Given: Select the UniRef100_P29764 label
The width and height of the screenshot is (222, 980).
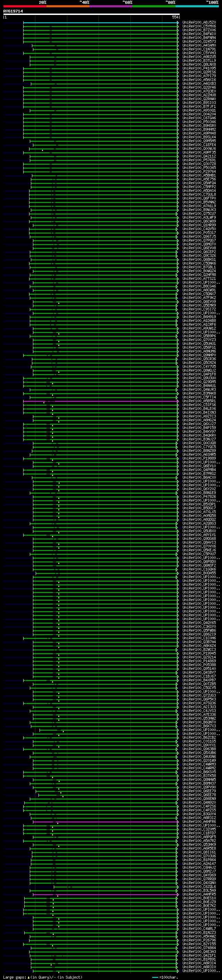Looking at the screenshot, I should (199, 172).
